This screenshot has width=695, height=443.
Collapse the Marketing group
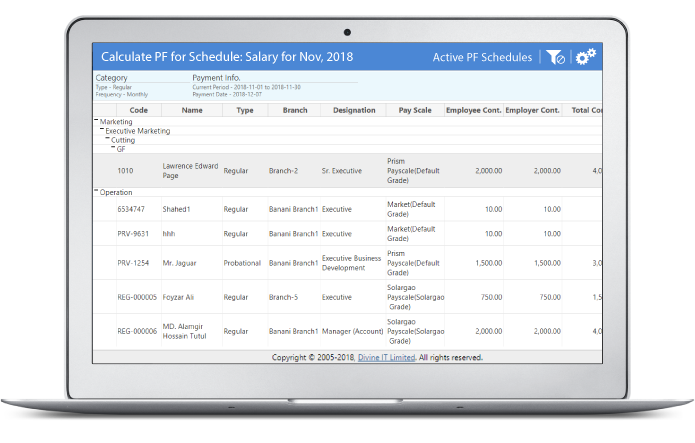pos(96,121)
